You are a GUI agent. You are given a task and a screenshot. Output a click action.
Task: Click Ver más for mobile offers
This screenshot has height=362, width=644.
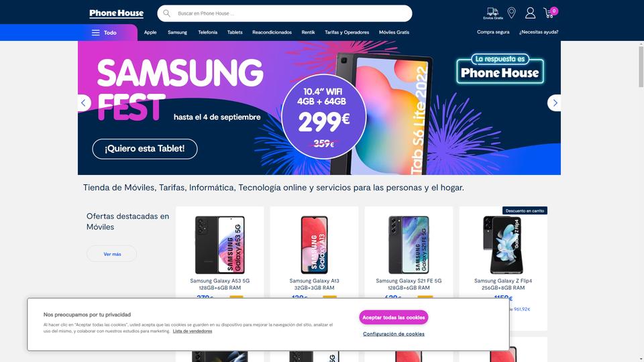(x=112, y=254)
